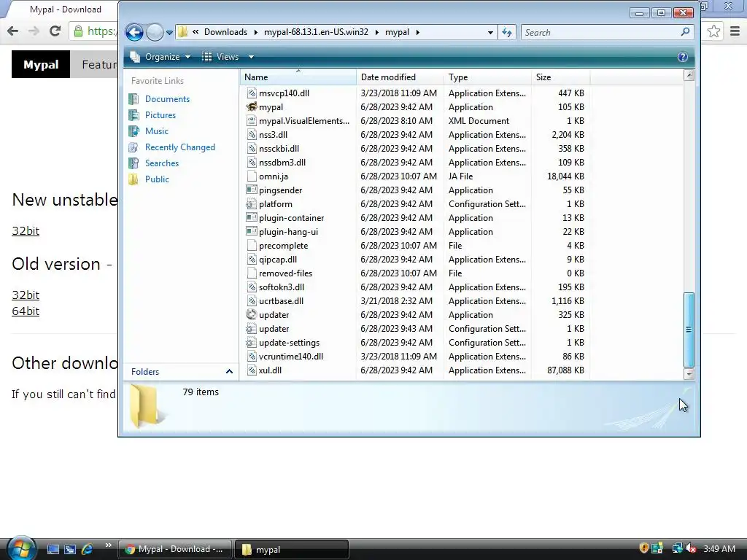Viewport: 747px width, 560px height.
Task: Open the Chrome menu hamburger icon
Action: 735,31
